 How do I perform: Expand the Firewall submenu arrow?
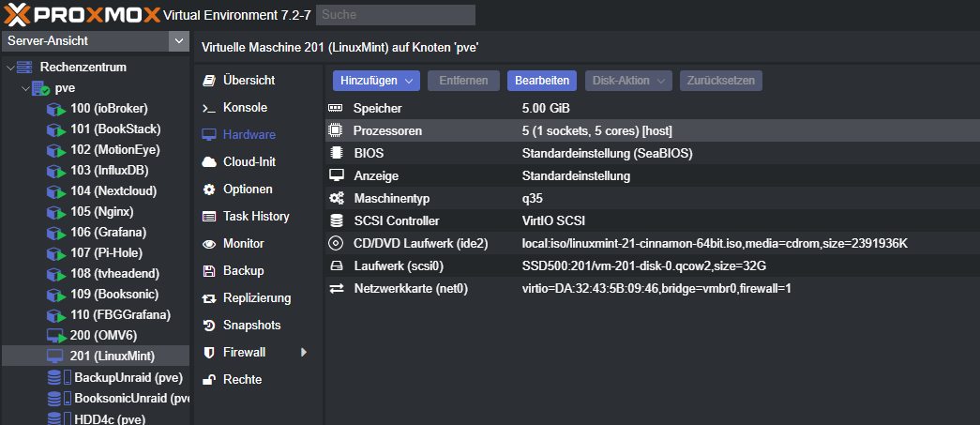[x=304, y=353]
